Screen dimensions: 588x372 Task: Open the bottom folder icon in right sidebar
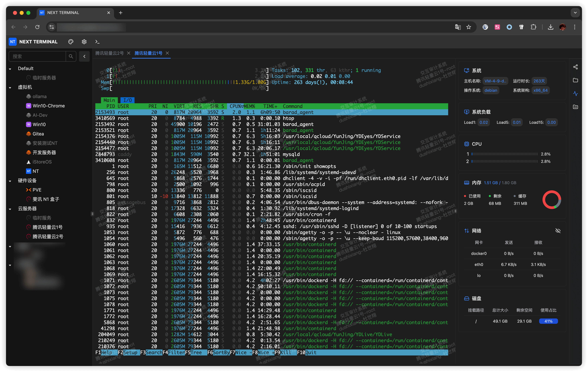pyautogui.click(x=575, y=107)
